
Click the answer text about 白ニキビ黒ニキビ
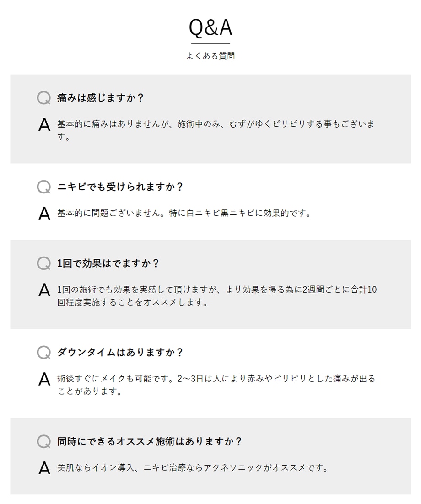coord(184,213)
